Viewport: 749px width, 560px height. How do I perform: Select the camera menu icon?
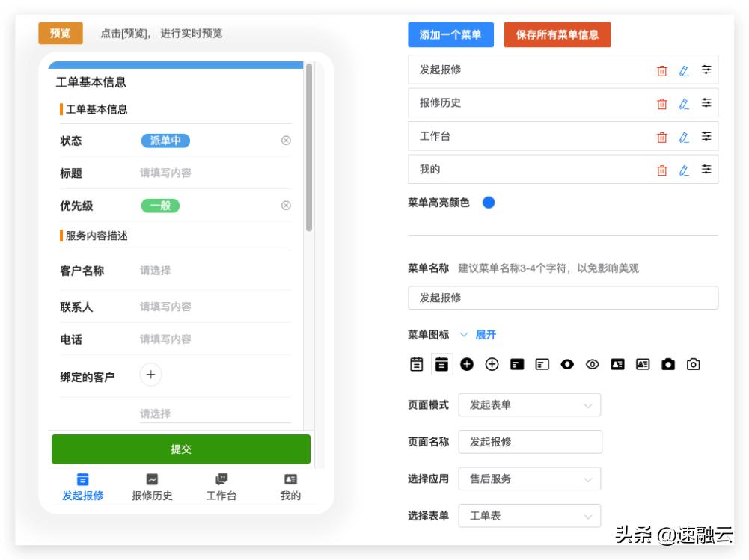[668, 364]
